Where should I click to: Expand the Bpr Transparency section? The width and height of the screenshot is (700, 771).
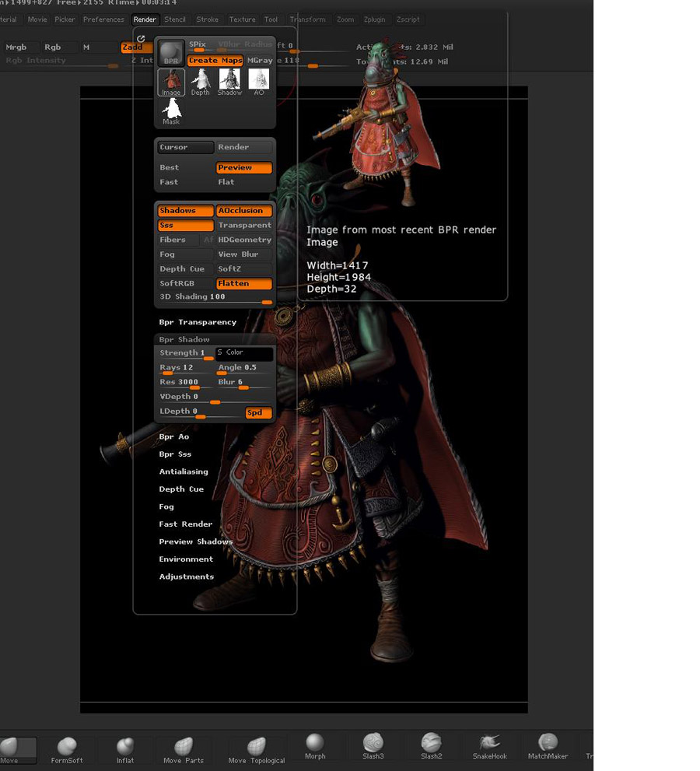pyautogui.click(x=198, y=322)
